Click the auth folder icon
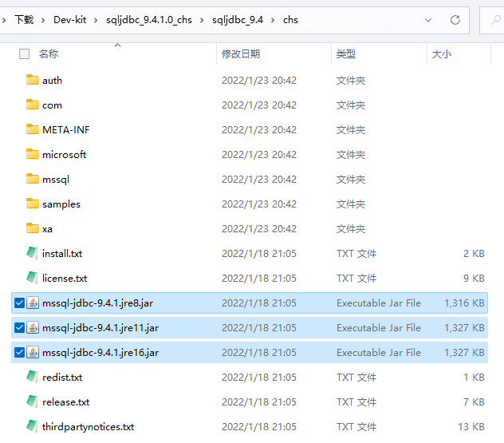 coord(33,80)
